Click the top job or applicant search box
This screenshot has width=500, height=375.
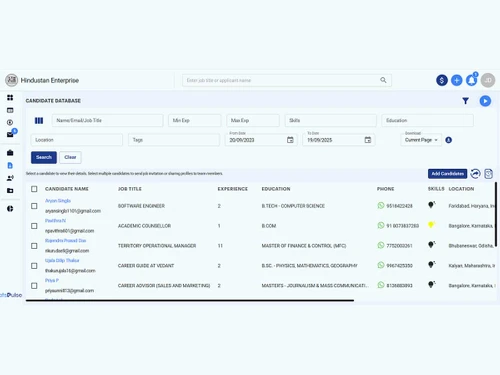click(287, 80)
